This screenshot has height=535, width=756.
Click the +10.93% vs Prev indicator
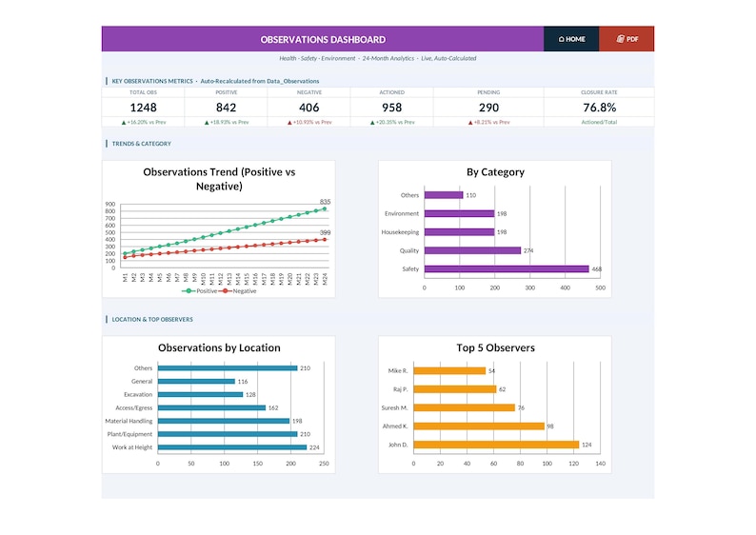point(309,123)
